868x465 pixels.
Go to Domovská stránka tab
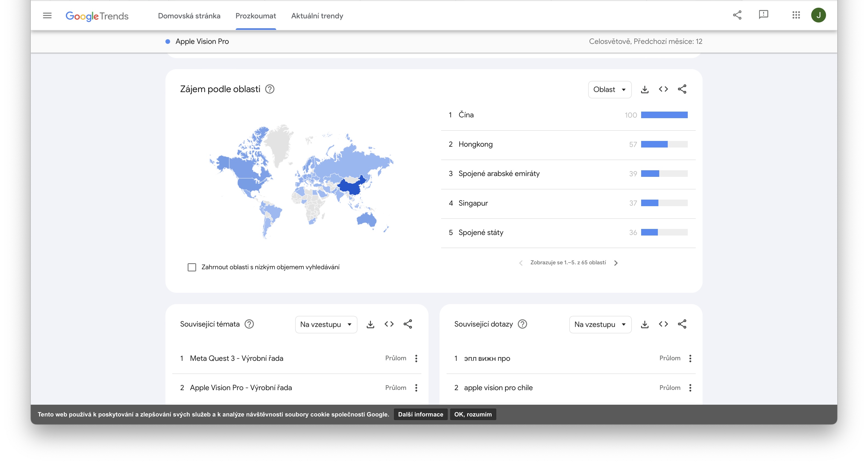(x=189, y=16)
